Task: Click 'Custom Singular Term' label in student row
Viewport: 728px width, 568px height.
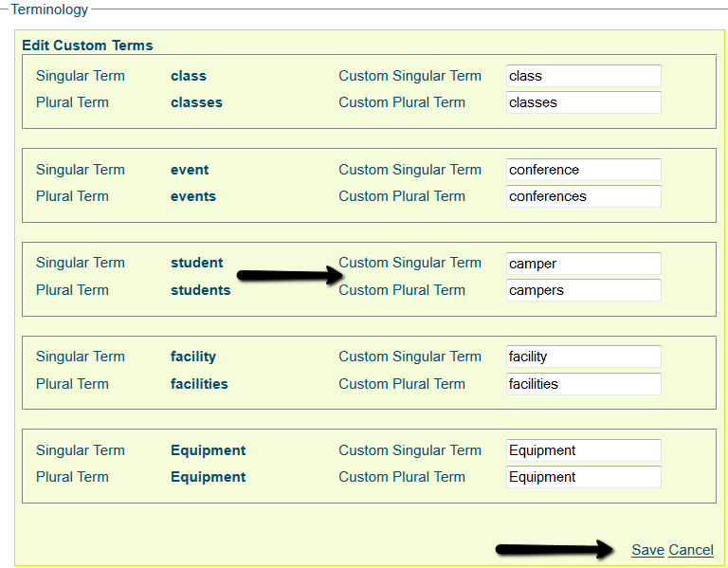Action: 409,263
